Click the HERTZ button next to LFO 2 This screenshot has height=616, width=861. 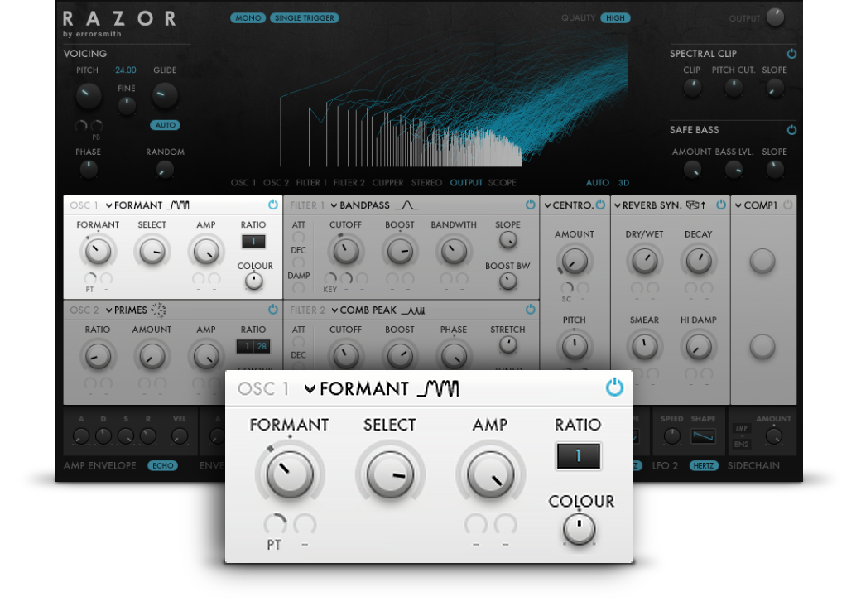pyautogui.click(x=704, y=465)
